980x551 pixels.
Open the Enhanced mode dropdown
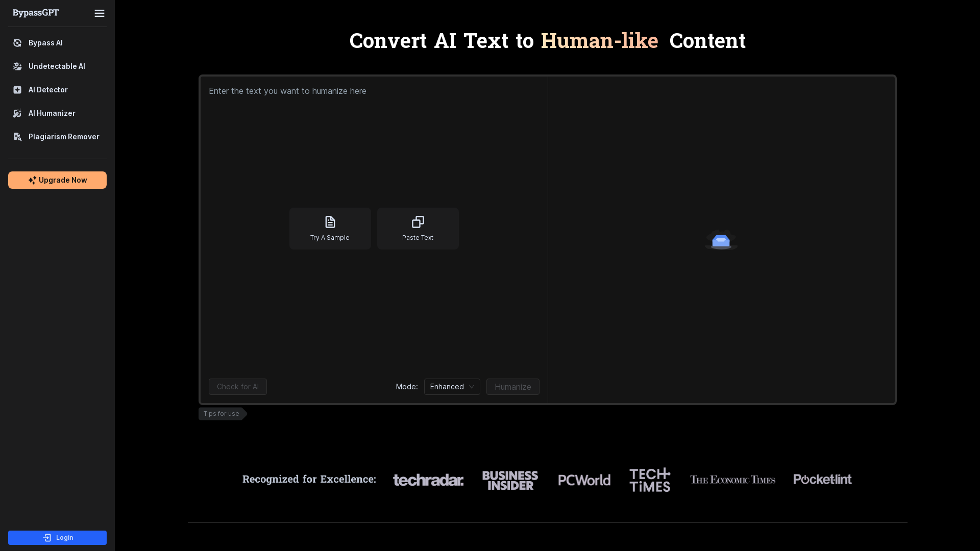tap(452, 387)
